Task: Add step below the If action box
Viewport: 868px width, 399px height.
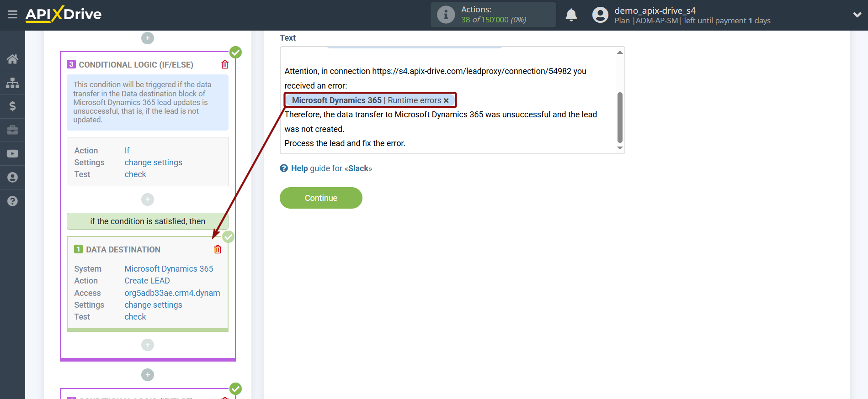Action: [148, 199]
